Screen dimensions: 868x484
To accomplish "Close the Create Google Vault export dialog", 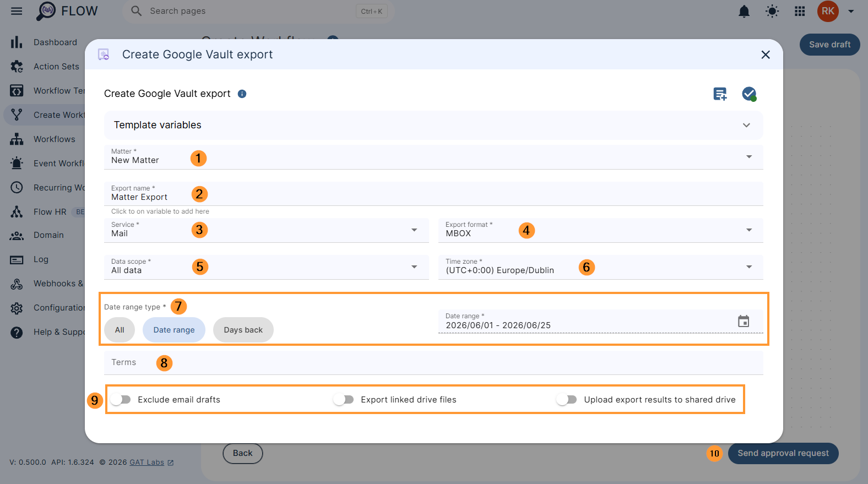I will coord(766,55).
